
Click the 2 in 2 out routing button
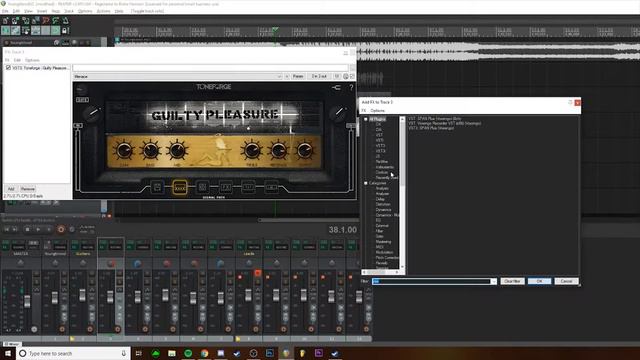click(319, 76)
